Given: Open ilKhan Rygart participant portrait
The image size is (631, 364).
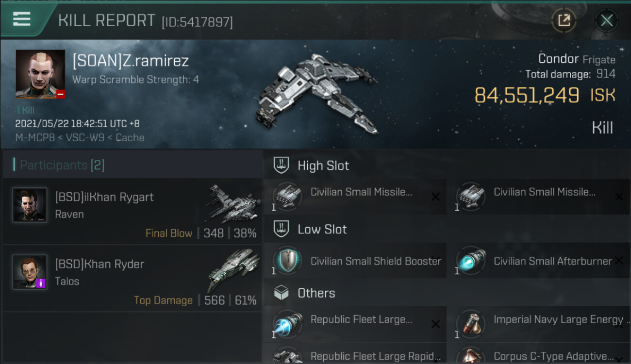Looking at the screenshot, I should (x=30, y=205).
